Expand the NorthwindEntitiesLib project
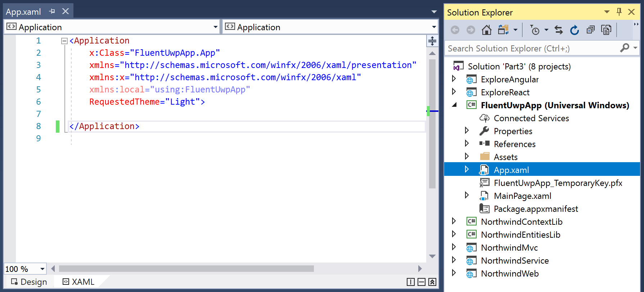Image resolution: width=644 pixels, height=292 pixels. point(454,234)
